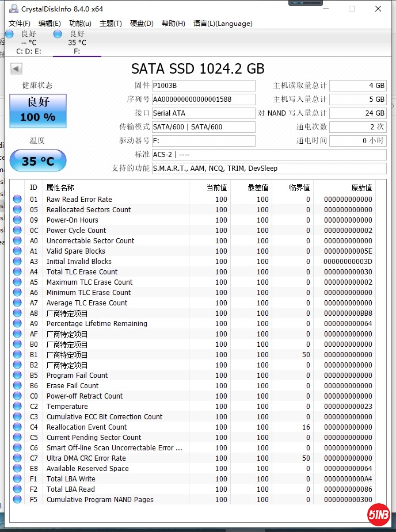Open the 主题(T) menu

coord(111,24)
